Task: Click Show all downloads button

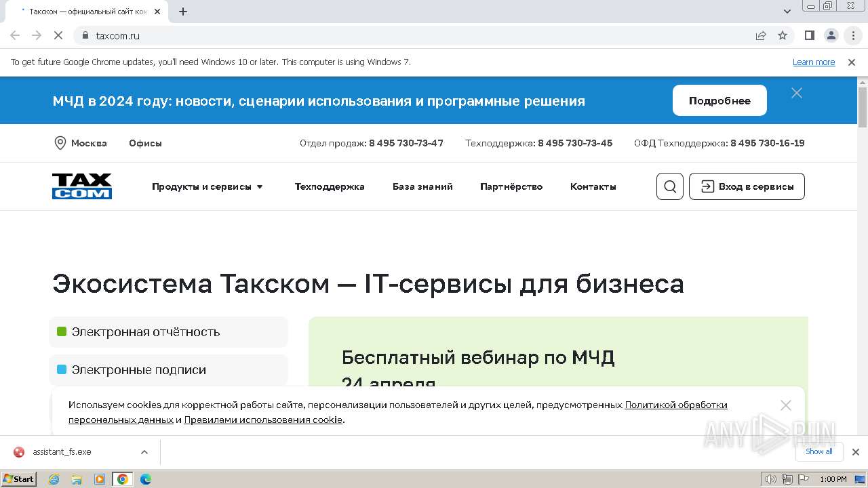Action: [819, 452]
